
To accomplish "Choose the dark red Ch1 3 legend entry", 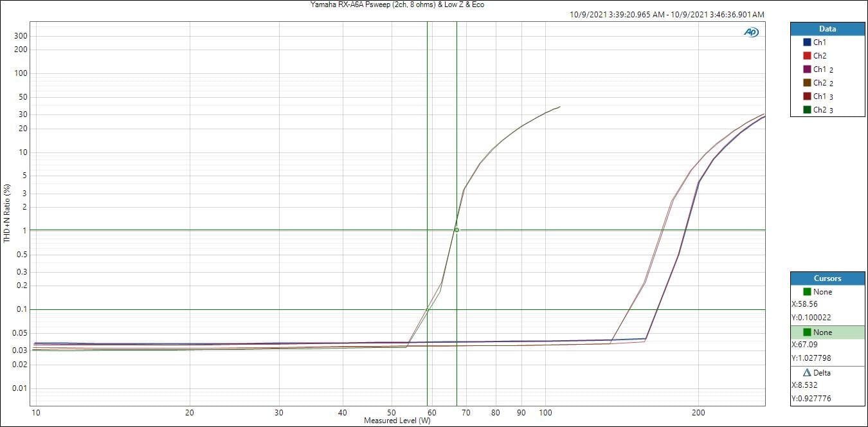I will [823, 96].
